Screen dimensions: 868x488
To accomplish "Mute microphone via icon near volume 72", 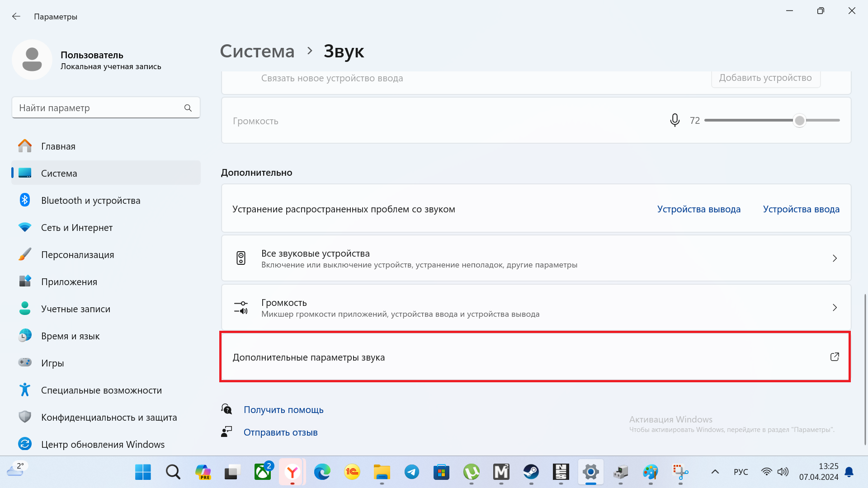I will (x=675, y=120).
